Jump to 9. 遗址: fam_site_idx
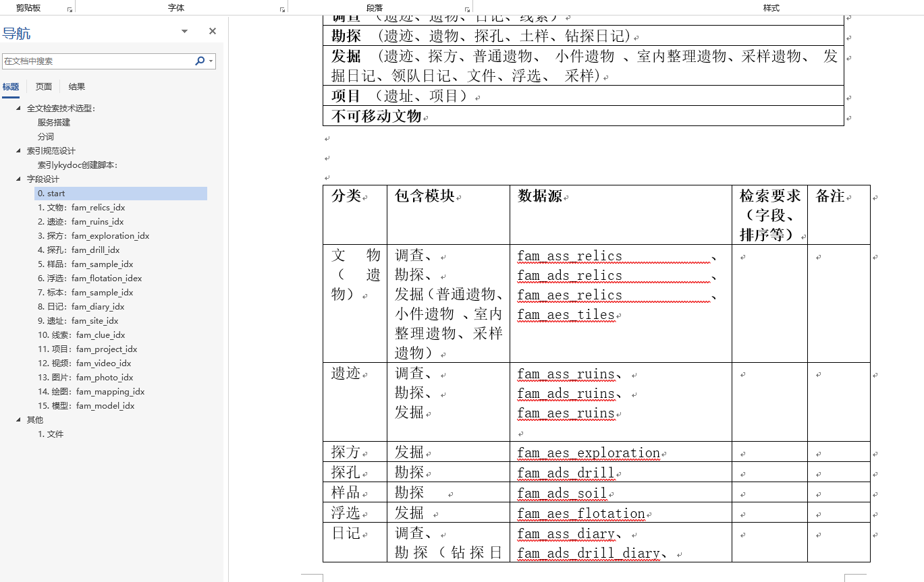The width and height of the screenshot is (924, 582). 78,320
